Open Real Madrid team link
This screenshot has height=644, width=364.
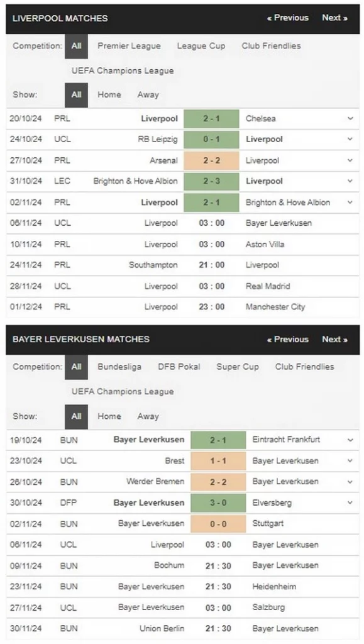268,286
